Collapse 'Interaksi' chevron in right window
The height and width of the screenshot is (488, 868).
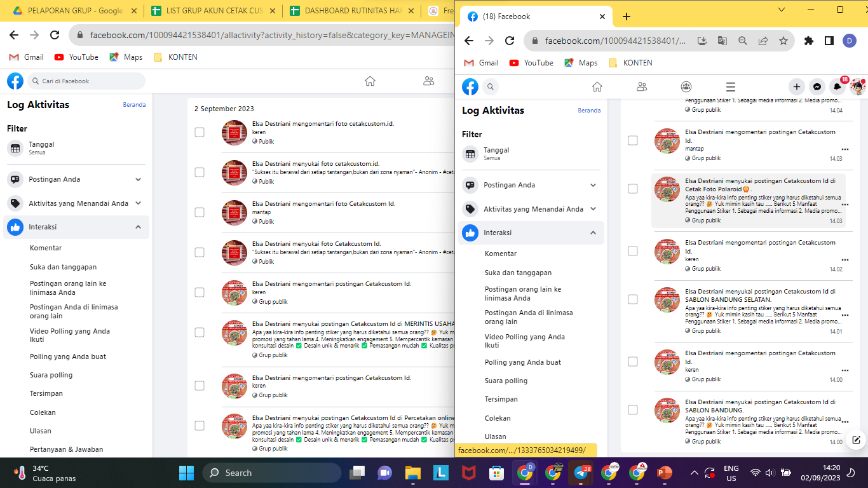pyautogui.click(x=593, y=233)
